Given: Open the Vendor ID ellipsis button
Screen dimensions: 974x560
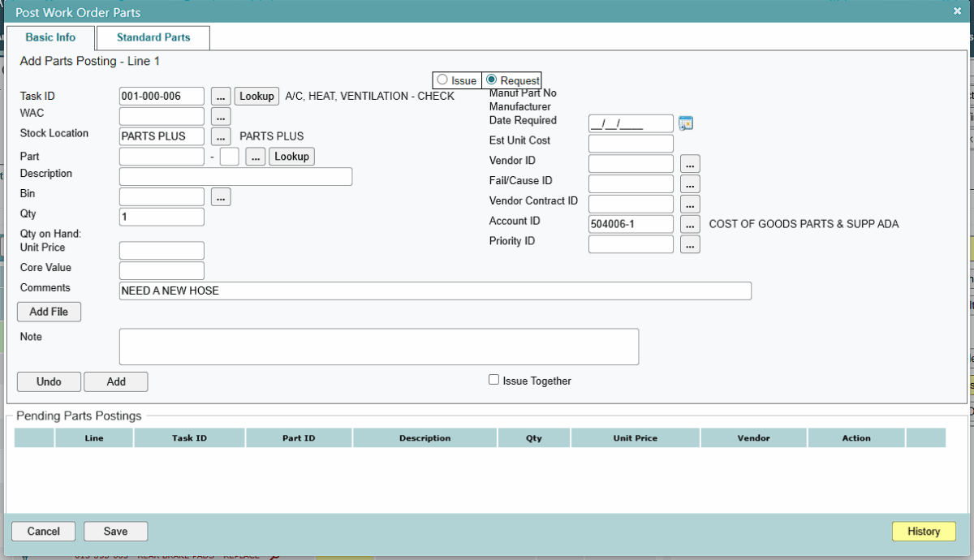Looking at the screenshot, I should [x=690, y=164].
